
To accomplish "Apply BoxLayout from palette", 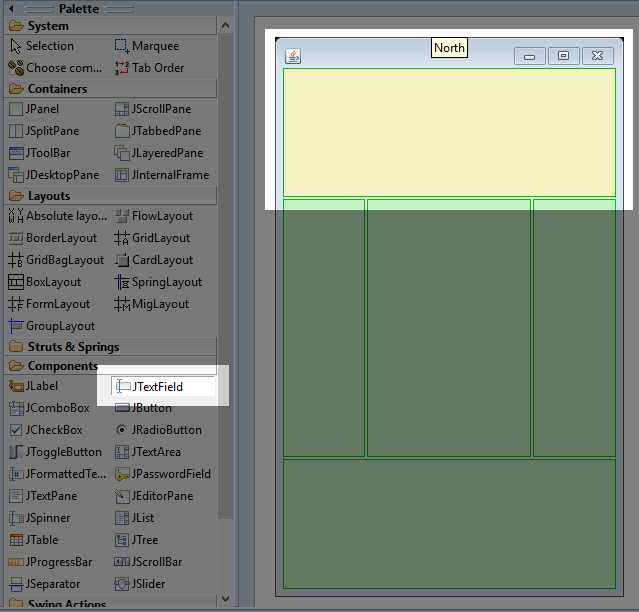I will click(x=45, y=282).
